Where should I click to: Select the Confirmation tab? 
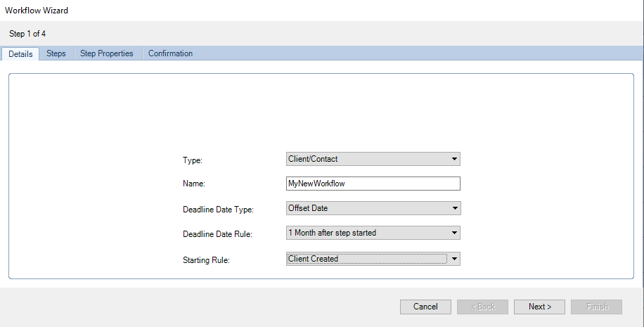(x=170, y=53)
